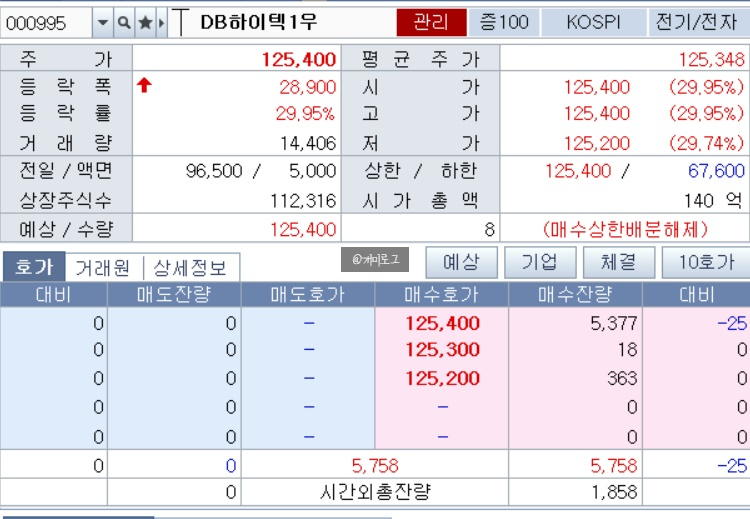Open the stock code dropdown arrow
Screen dimensions: 750x519
click(x=102, y=22)
